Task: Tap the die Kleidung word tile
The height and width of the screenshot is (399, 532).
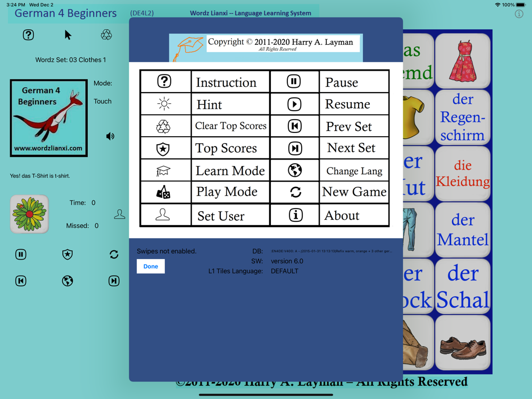Action: click(x=463, y=173)
